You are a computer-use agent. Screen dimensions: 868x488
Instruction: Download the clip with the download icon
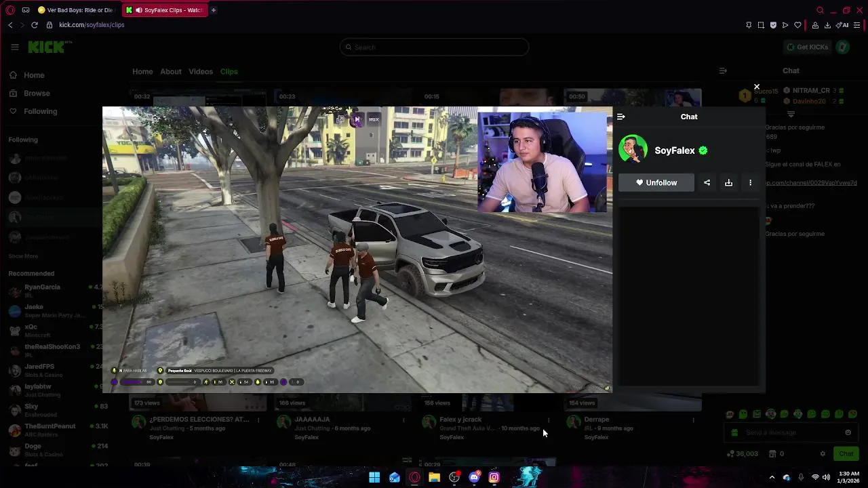(728, 182)
